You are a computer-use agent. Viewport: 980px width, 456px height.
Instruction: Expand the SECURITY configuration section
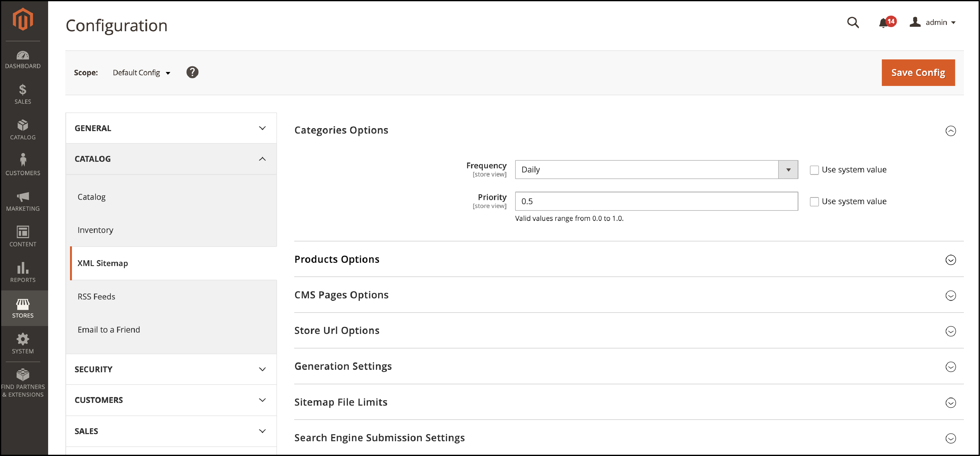pos(171,369)
